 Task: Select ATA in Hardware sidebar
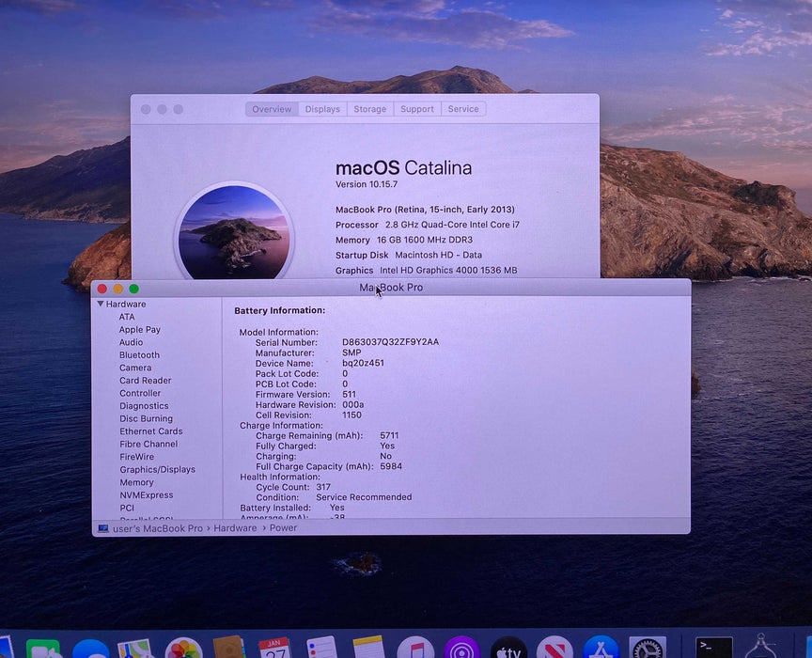pyautogui.click(x=127, y=317)
